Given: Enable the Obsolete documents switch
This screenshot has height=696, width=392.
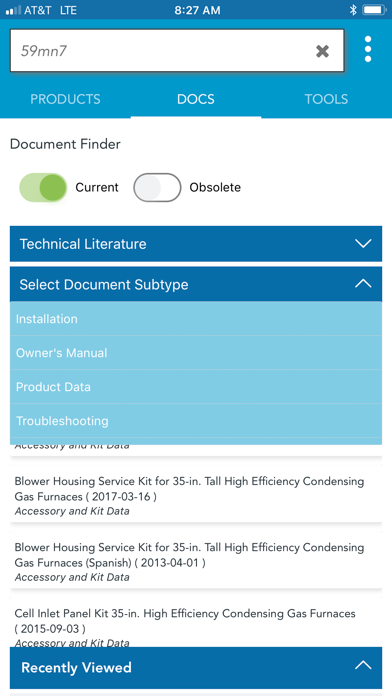Looking at the screenshot, I should pos(157,187).
